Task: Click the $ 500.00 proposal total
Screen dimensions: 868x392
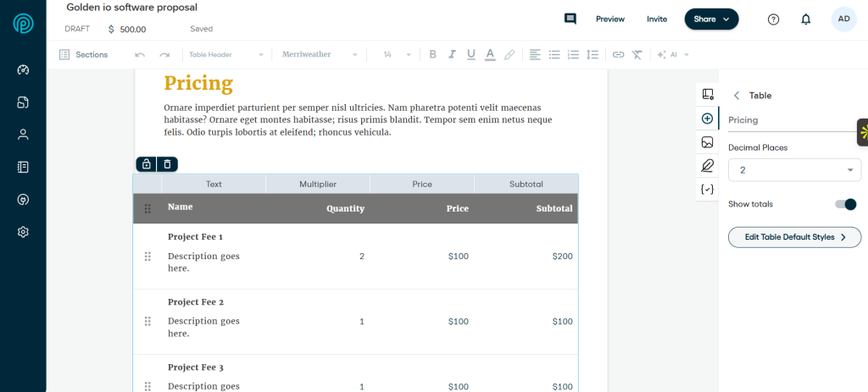Action: (127, 30)
